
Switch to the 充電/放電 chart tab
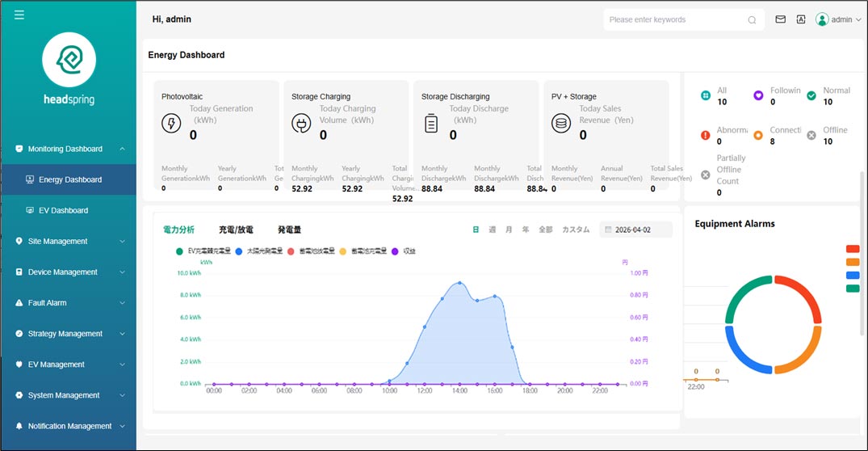pyautogui.click(x=236, y=230)
